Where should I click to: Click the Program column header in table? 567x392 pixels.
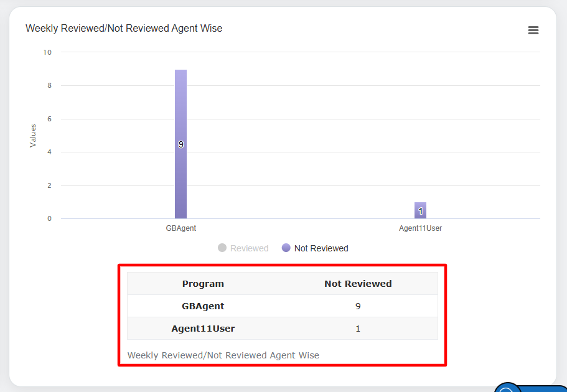(203, 284)
